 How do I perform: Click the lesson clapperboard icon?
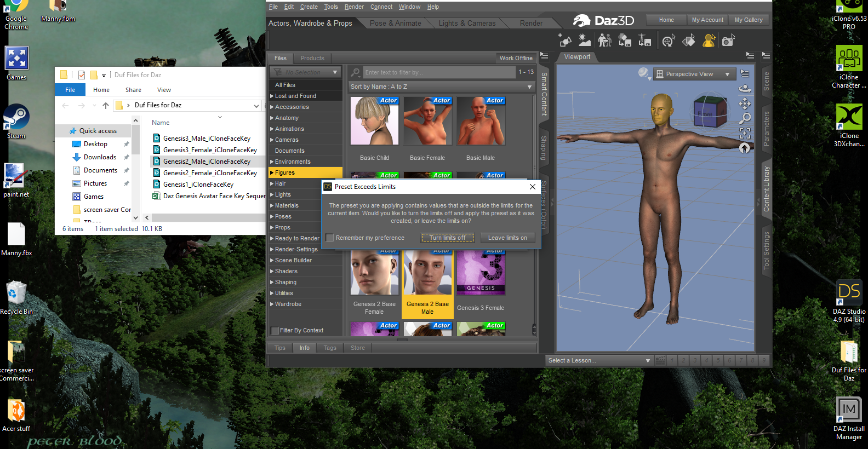pos(660,360)
